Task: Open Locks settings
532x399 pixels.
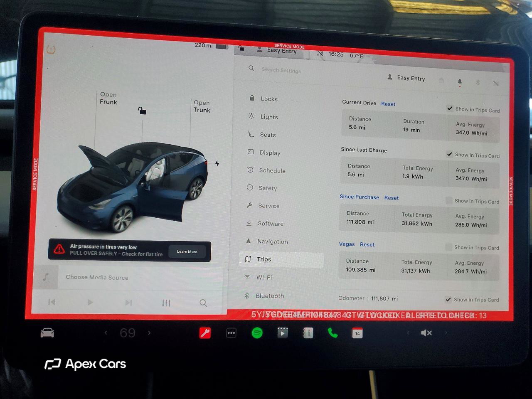Action: (263, 99)
